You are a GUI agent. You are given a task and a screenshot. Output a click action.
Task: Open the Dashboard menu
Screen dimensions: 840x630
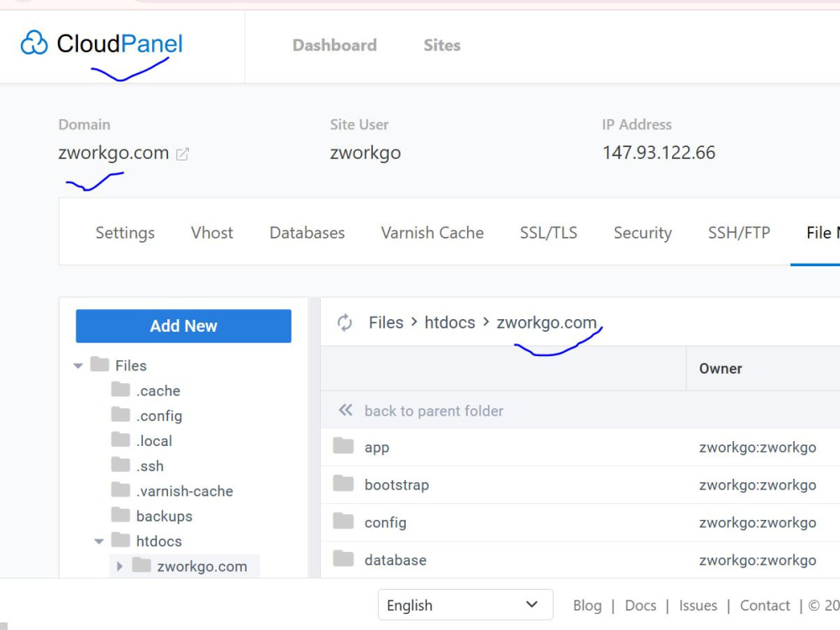[x=335, y=45]
